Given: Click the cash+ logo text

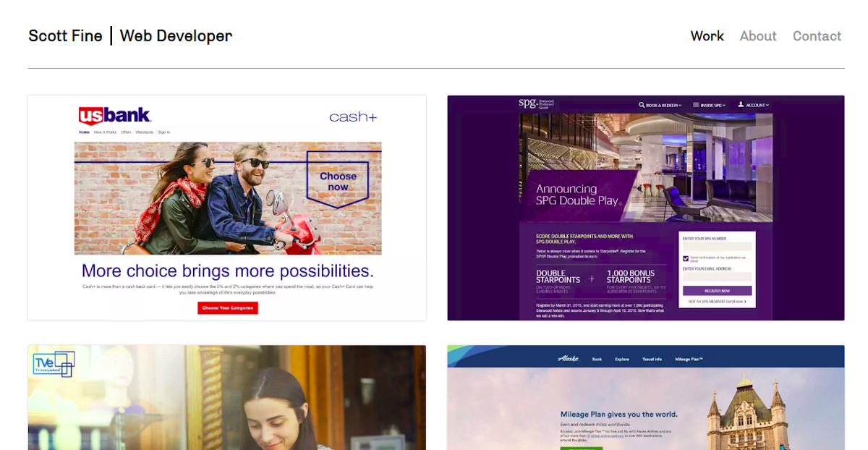Looking at the screenshot, I should pos(353,116).
